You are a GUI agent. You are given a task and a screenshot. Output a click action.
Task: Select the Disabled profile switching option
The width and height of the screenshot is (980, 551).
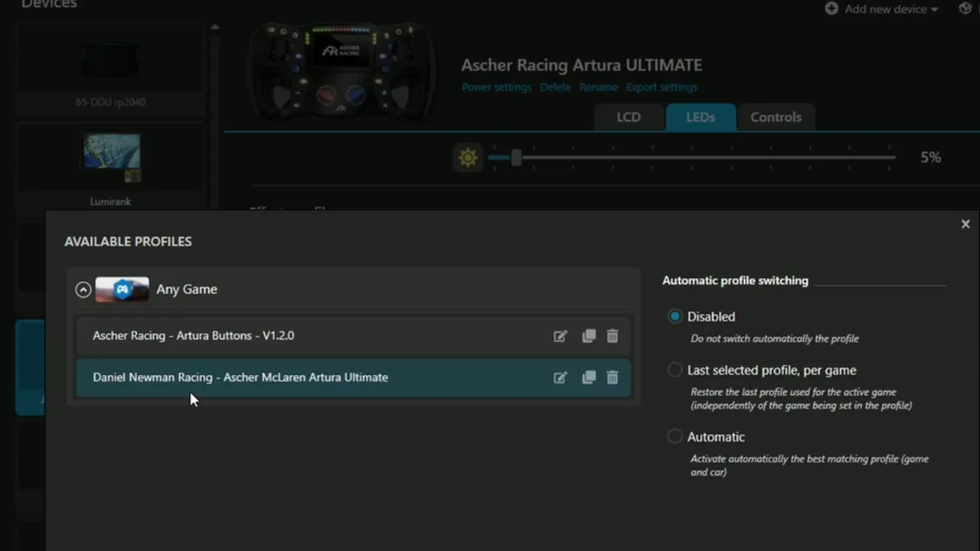(675, 316)
